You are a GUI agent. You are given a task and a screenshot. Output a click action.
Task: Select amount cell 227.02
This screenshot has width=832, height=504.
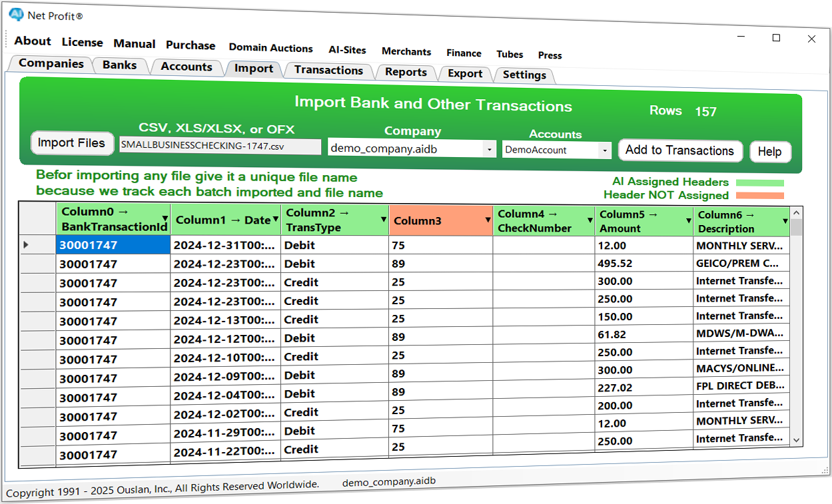click(644, 387)
